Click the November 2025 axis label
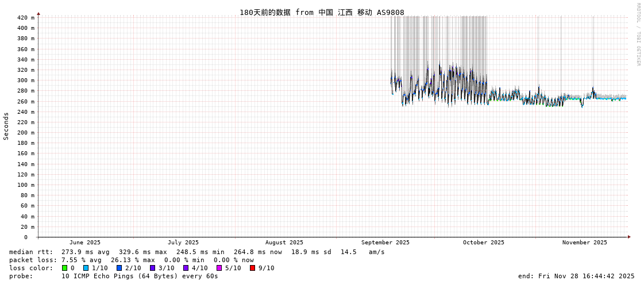 584,243
